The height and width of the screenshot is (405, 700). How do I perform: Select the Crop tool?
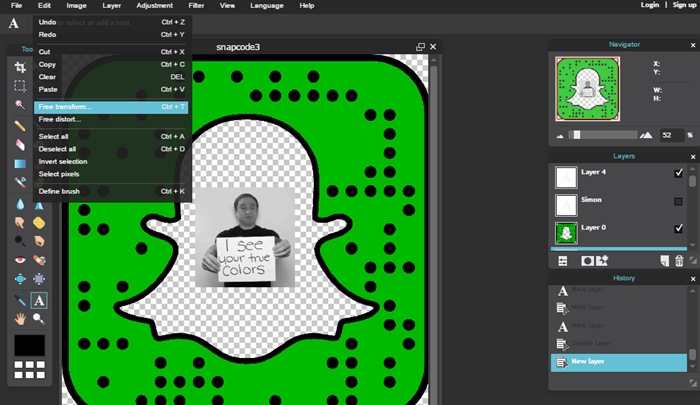click(20, 67)
